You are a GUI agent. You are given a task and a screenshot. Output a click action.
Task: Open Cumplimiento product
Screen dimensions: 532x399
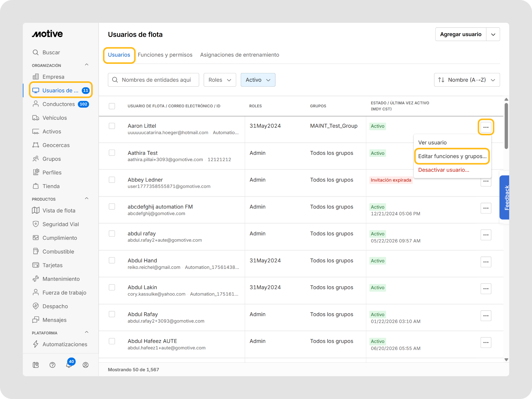(x=55, y=238)
